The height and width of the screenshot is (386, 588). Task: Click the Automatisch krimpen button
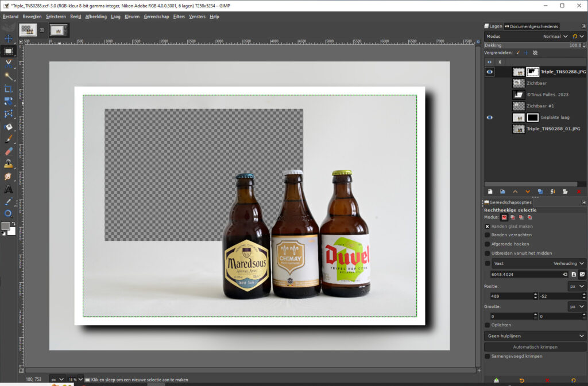(x=535, y=347)
